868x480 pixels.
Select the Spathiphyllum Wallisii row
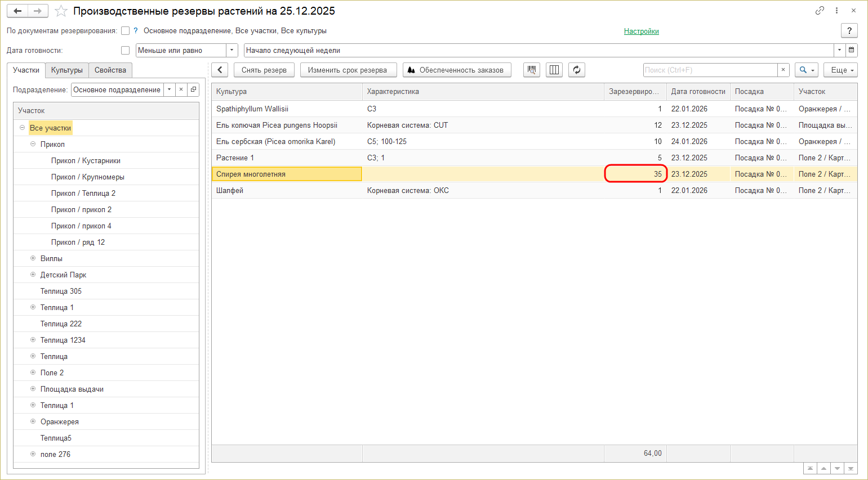534,109
